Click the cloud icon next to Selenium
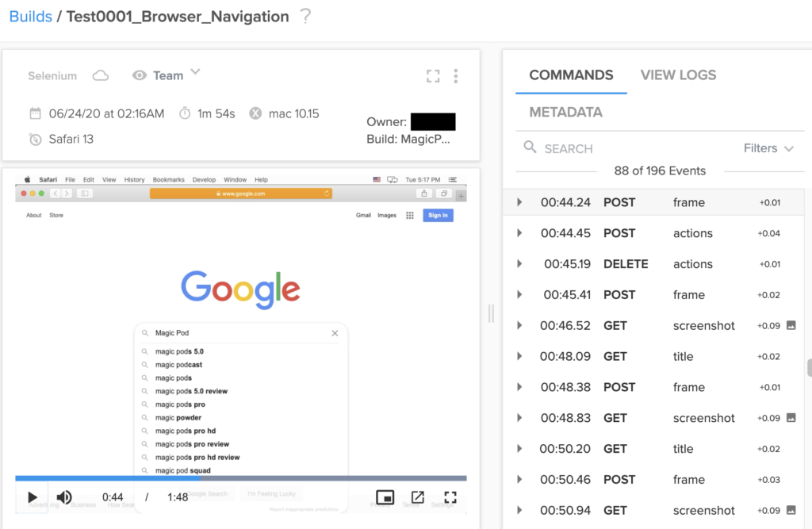This screenshot has width=812, height=529. pos(101,75)
